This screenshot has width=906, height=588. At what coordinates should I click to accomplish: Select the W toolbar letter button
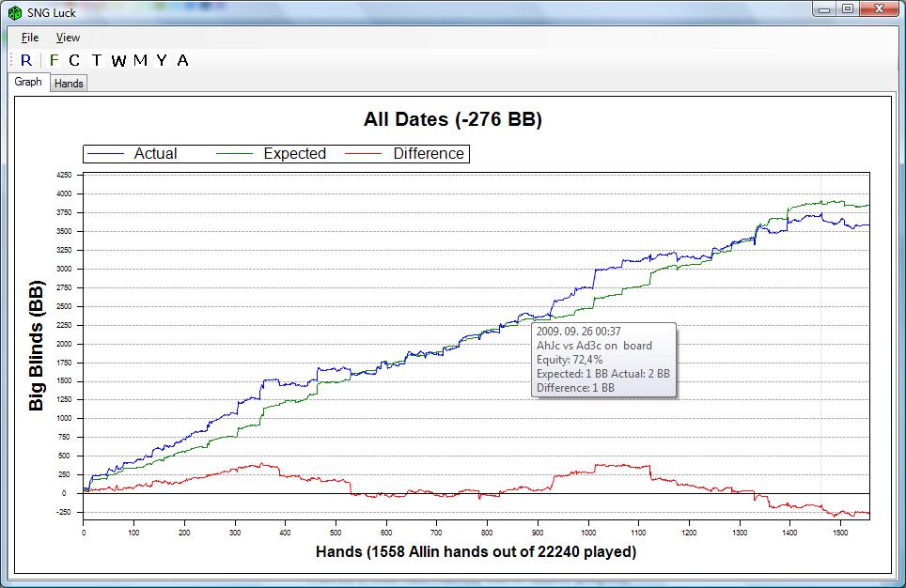118,60
